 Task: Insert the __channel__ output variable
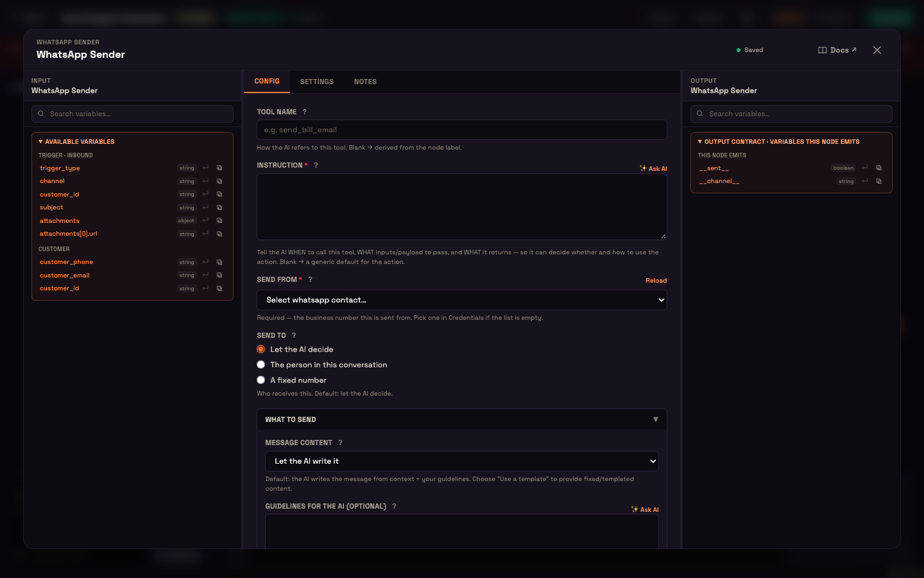865,181
